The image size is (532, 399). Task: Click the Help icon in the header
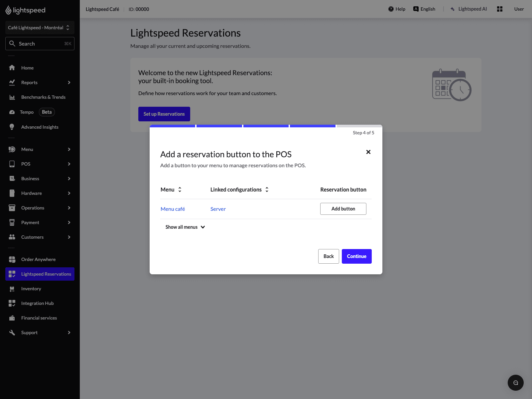(x=391, y=9)
